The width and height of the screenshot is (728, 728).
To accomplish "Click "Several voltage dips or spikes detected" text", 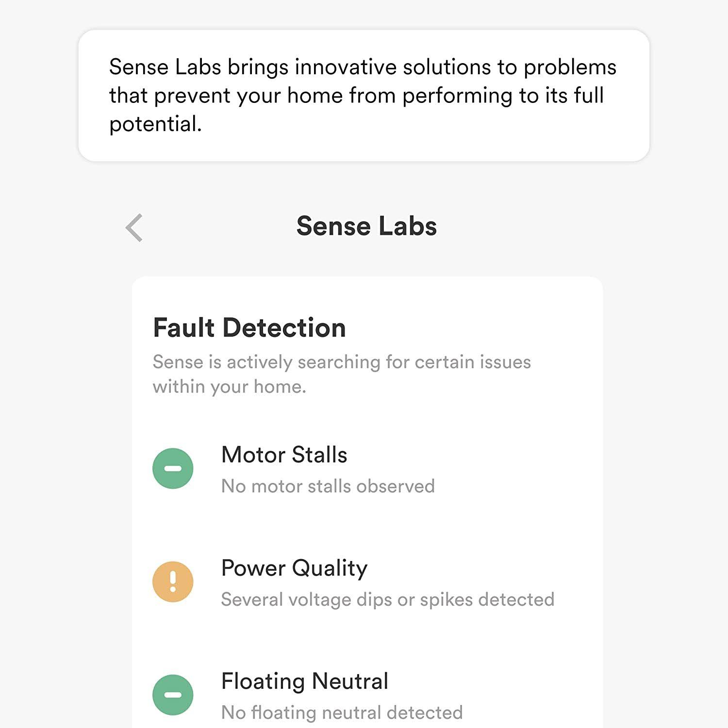I will pyautogui.click(x=387, y=599).
